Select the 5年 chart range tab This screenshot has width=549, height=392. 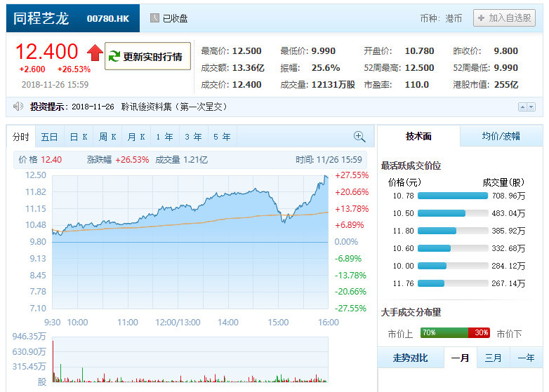pyautogui.click(x=223, y=137)
